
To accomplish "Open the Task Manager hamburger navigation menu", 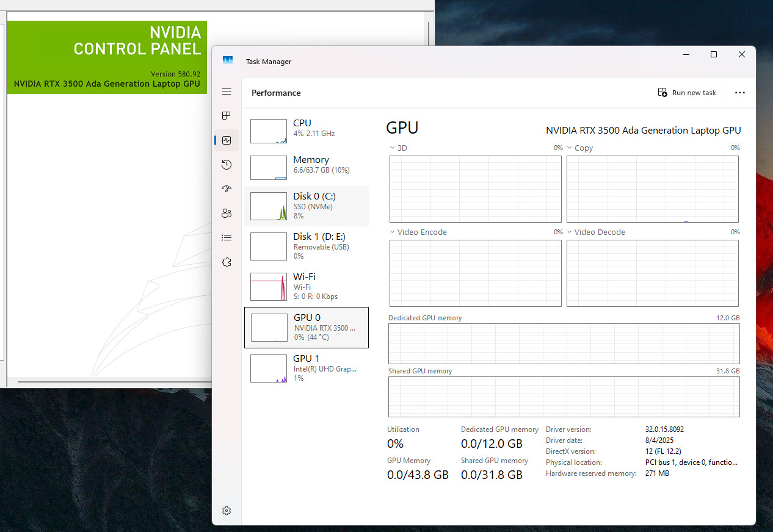I will click(x=227, y=92).
